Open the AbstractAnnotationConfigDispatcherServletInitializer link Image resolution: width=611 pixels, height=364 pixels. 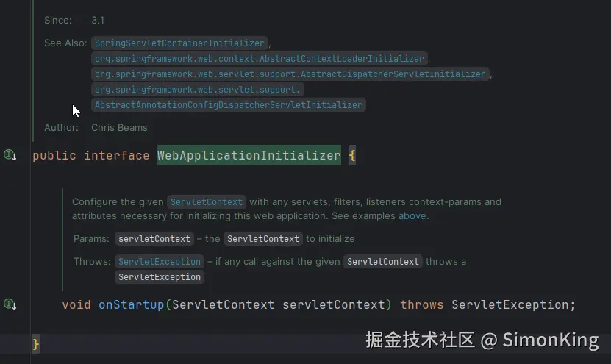tap(229, 105)
